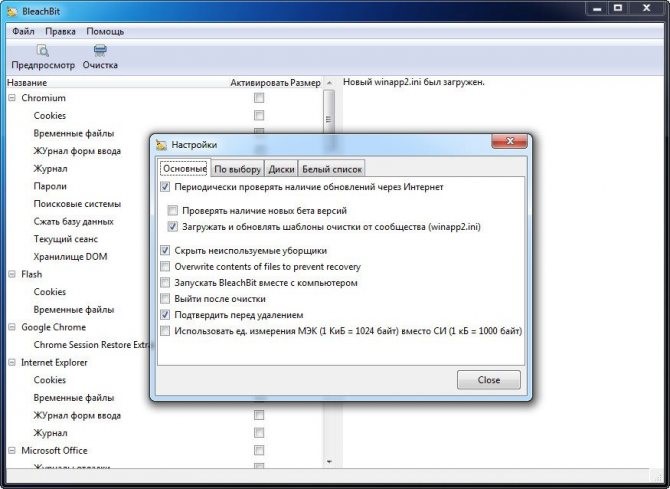Collapse the Flash cleaner group
Image resolution: width=670 pixels, height=489 pixels.
click(12, 274)
